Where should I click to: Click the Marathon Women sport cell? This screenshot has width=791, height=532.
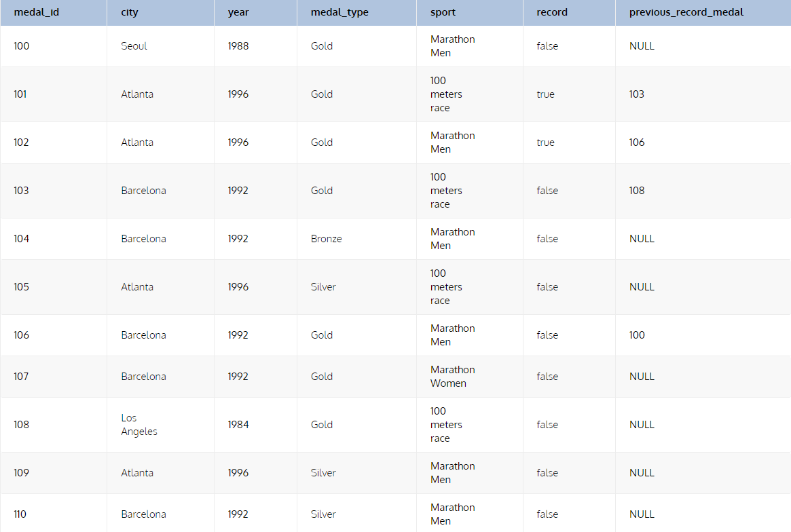point(452,377)
